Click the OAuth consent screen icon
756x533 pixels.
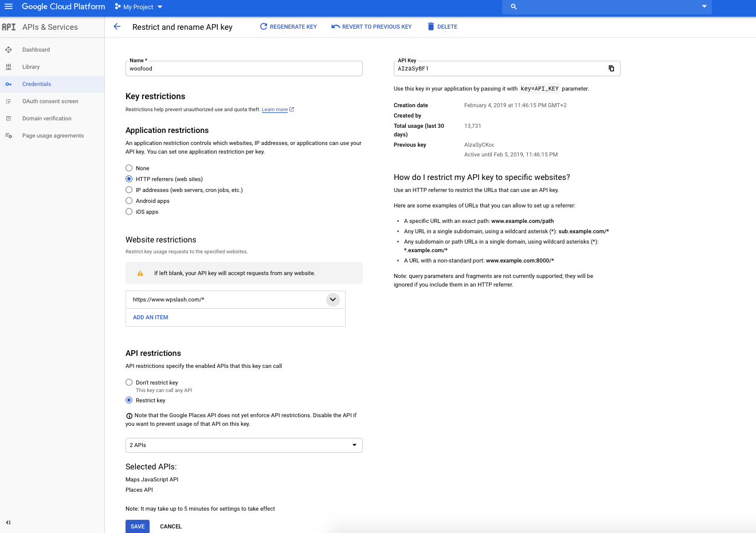coord(9,101)
